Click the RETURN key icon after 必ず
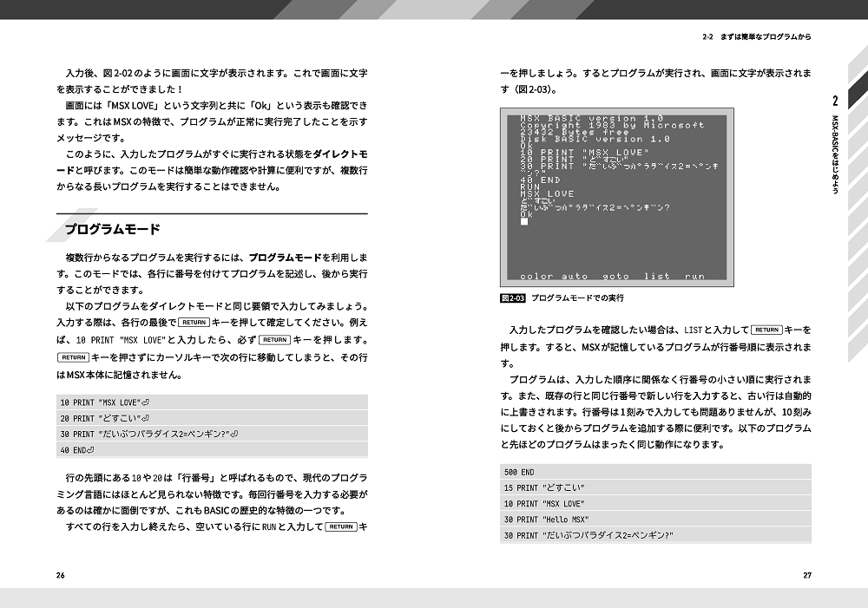The height and width of the screenshot is (608, 868). (x=274, y=340)
